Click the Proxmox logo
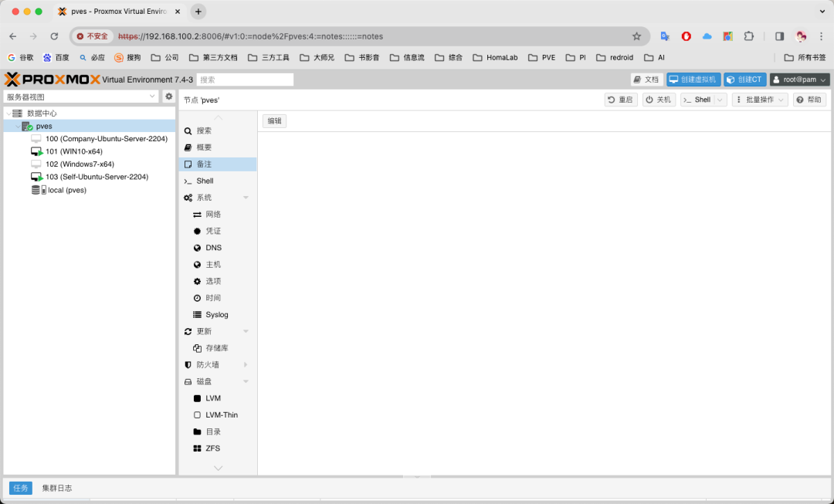Screen dimensions: 834x504 [52, 79]
